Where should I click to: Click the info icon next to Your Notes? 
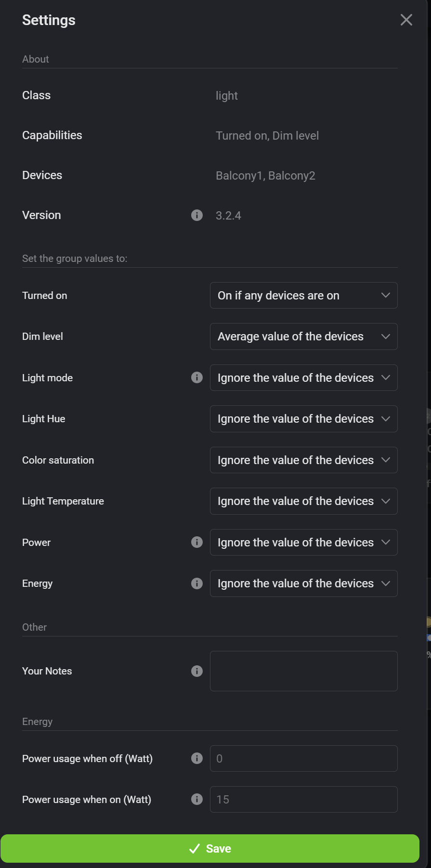click(197, 671)
